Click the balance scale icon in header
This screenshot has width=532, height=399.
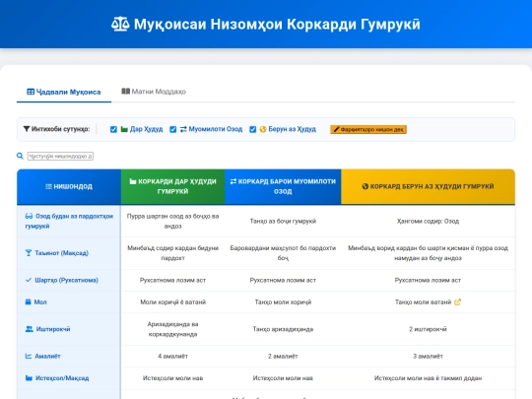120,25
